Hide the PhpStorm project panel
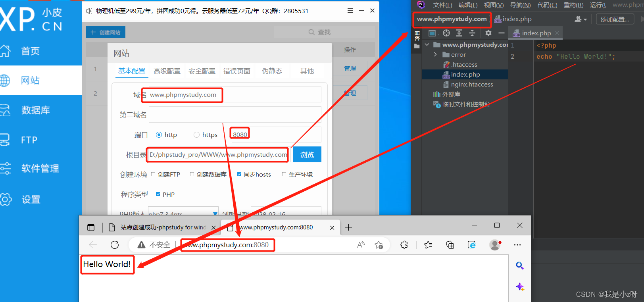Image resolution: width=644 pixels, height=302 pixels. [x=502, y=33]
